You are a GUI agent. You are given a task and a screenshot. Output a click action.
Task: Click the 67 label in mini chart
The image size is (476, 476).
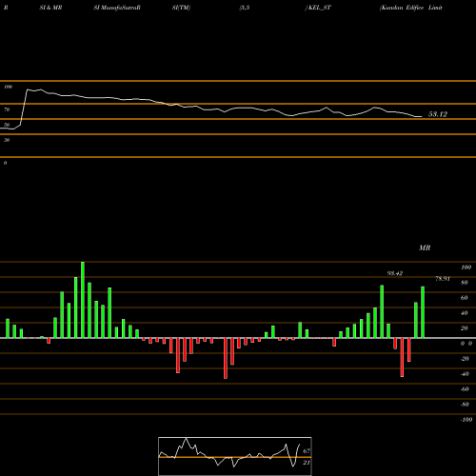pyautogui.click(x=307, y=450)
